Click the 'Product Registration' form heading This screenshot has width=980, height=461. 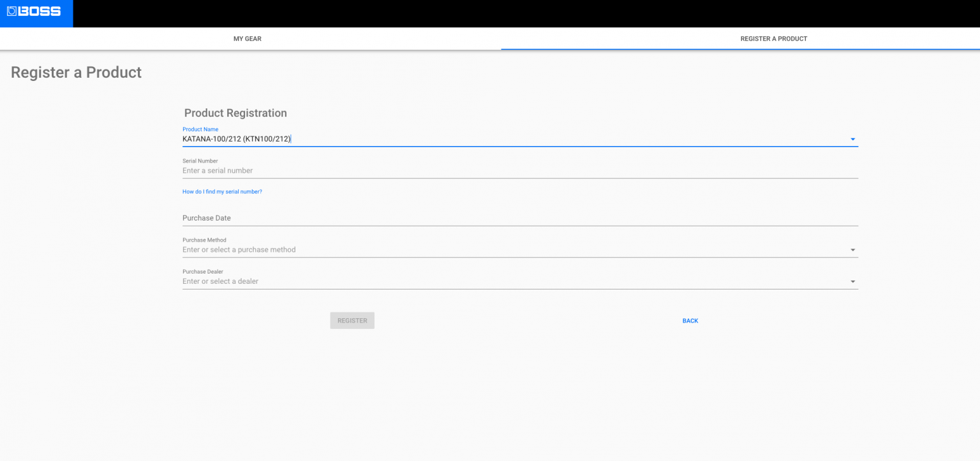point(235,113)
